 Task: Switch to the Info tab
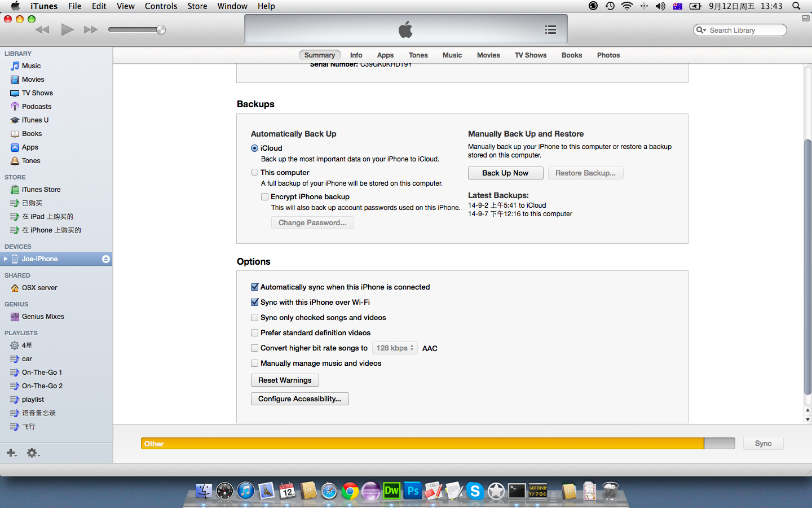point(356,55)
